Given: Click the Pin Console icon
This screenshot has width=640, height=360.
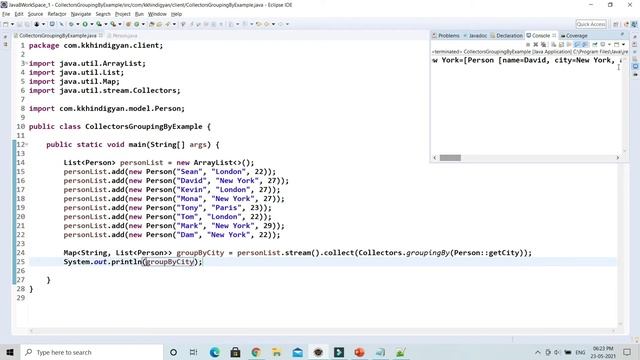Looking at the screenshot, I should pos(595,44).
